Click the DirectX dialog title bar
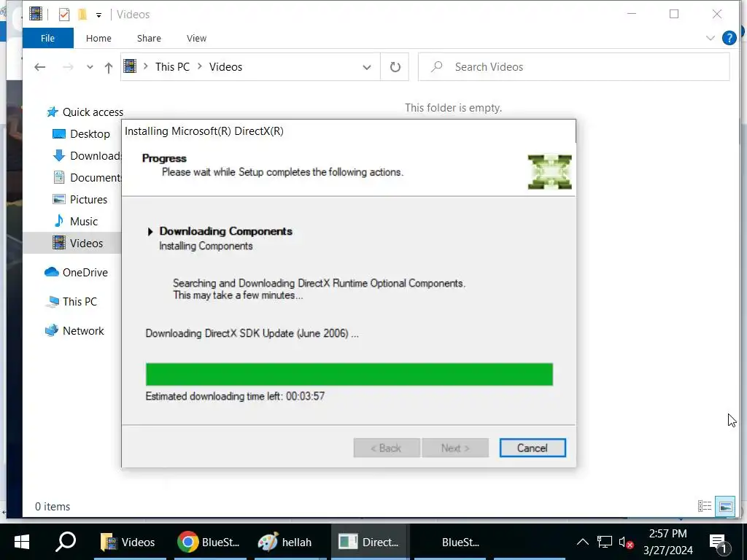747x560 pixels. [348, 131]
